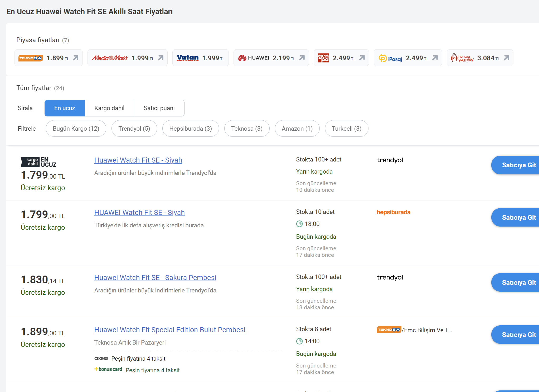Switch sorting to Satıcı puanı
Image resolution: width=539 pixels, height=392 pixels.
[x=159, y=108]
